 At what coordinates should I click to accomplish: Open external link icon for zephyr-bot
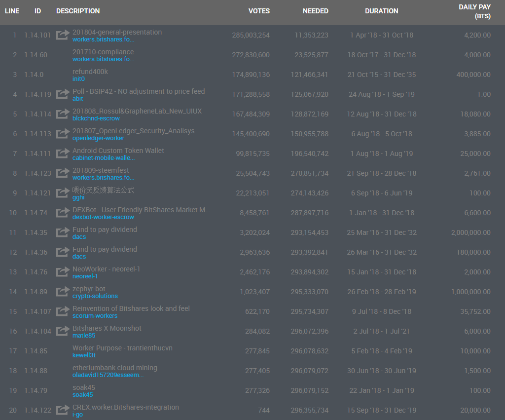pyautogui.click(x=63, y=291)
